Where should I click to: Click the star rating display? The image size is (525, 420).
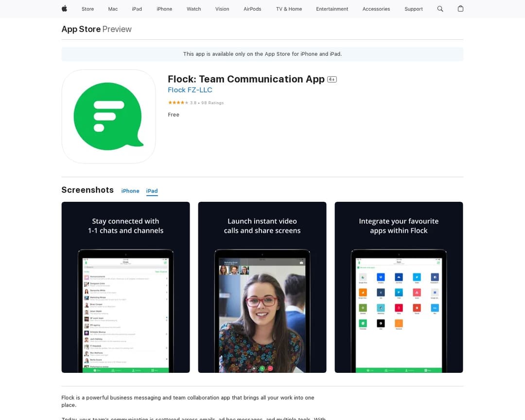point(178,103)
